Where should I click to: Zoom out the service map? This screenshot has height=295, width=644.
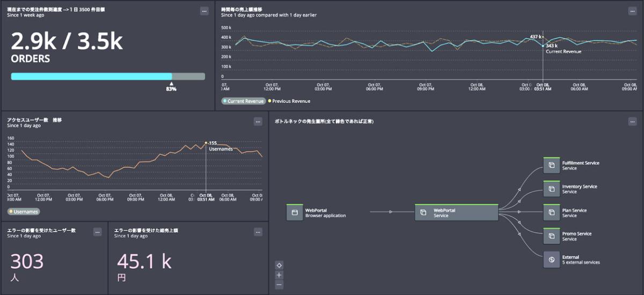coord(279,285)
